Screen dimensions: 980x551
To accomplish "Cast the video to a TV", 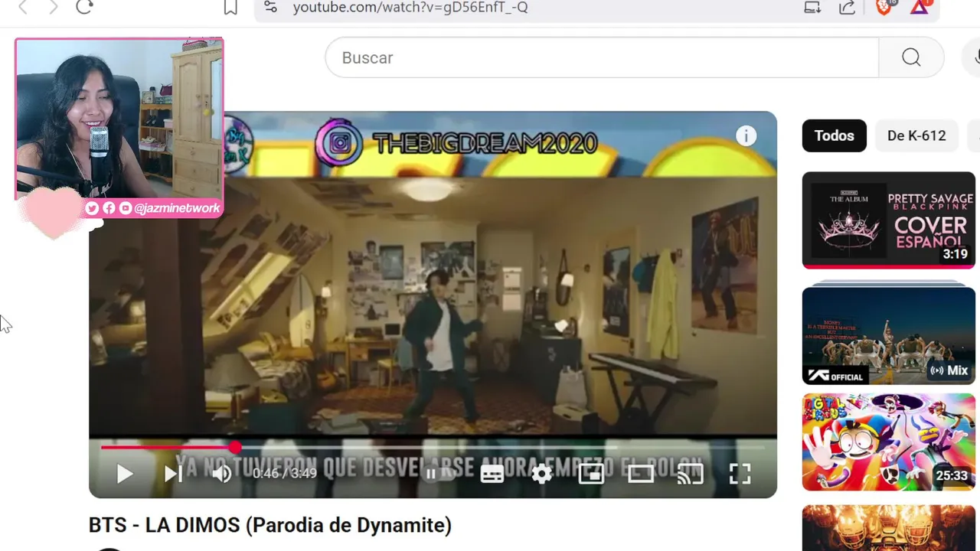I will click(x=691, y=474).
